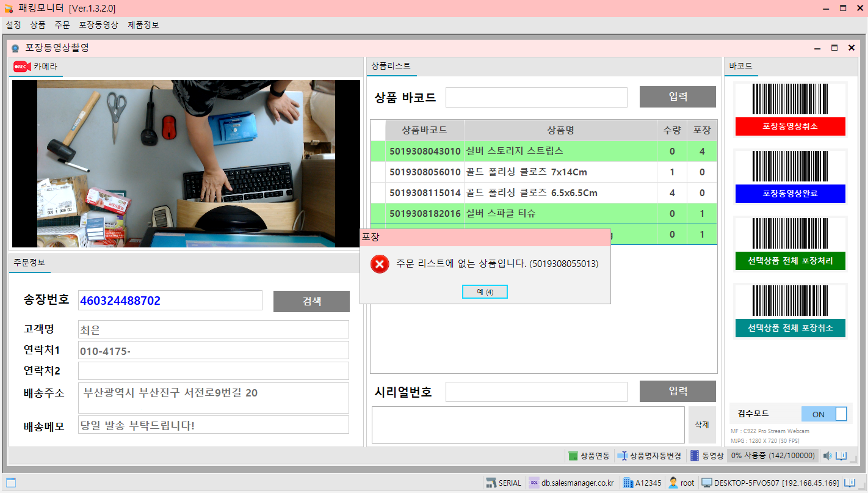
Task: Open the 포장동영상 menu
Action: tap(98, 25)
